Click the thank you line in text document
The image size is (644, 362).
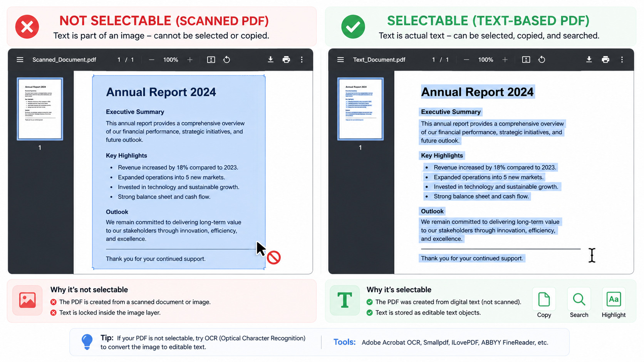coord(472,258)
